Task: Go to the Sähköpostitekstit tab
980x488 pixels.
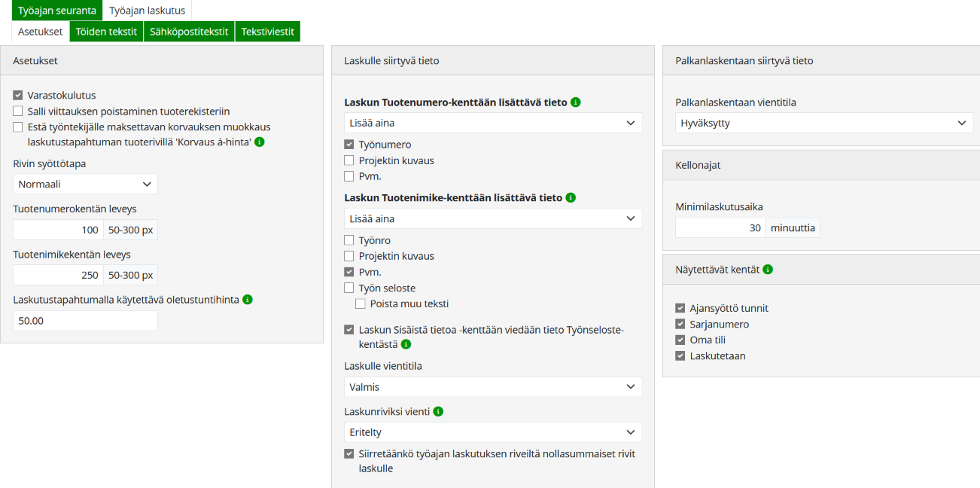Action: 189,32
